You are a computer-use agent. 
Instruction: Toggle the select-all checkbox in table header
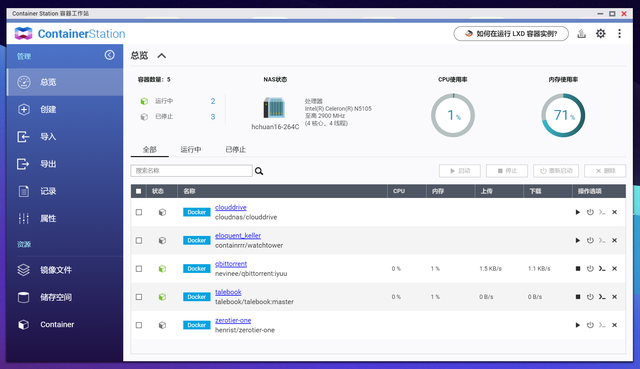coord(139,191)
